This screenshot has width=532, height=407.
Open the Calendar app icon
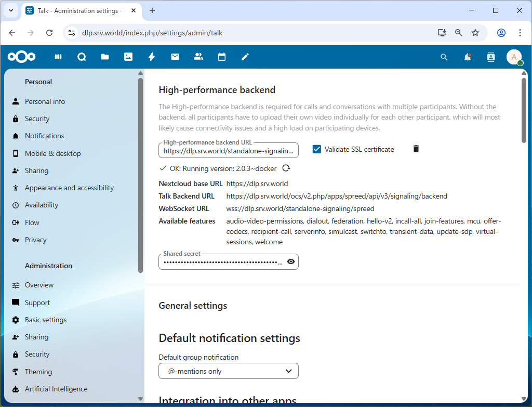click(x=222, y=57)
